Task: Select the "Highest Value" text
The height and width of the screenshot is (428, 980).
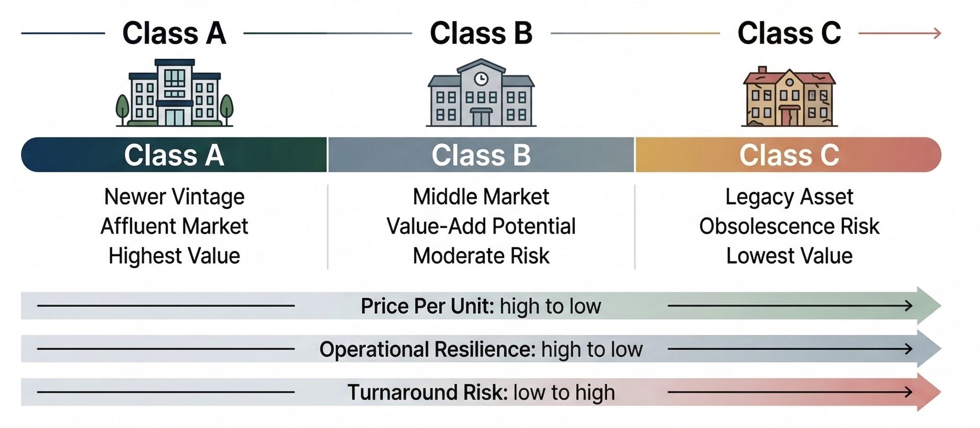Action: pyautogui.click(x=174, y=256)
